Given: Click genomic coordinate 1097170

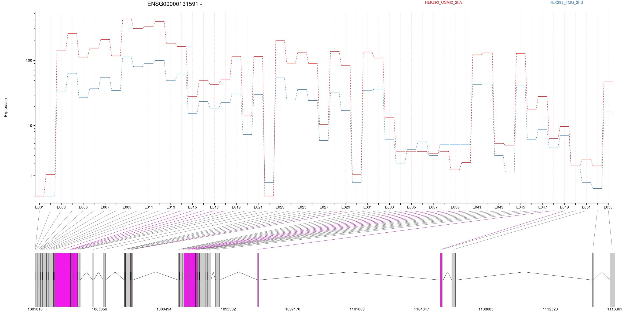Looking at the screenshot, I should (x=293, y=309).
